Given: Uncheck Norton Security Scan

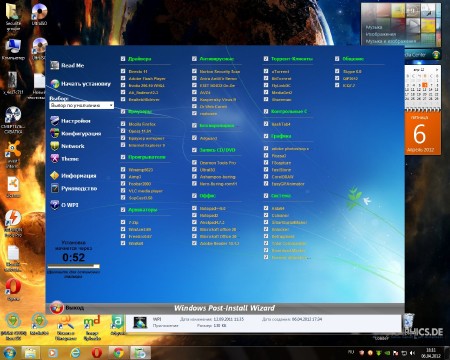Looking at the screenshot, I should coord(194,71).
